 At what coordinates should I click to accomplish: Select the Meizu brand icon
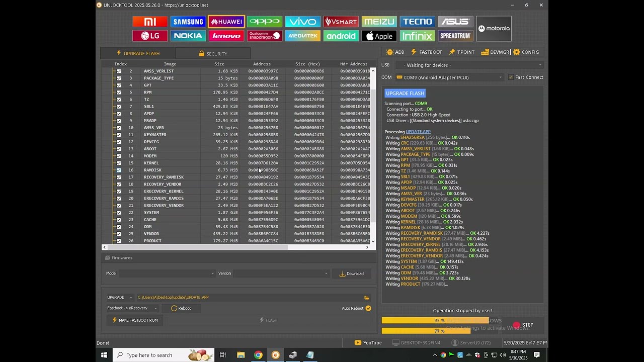(379, 22)
